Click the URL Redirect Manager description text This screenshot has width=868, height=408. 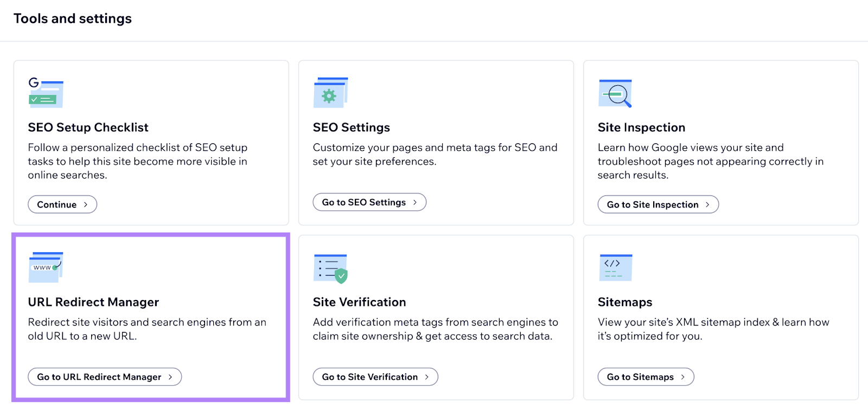click(x=147, y=329)
